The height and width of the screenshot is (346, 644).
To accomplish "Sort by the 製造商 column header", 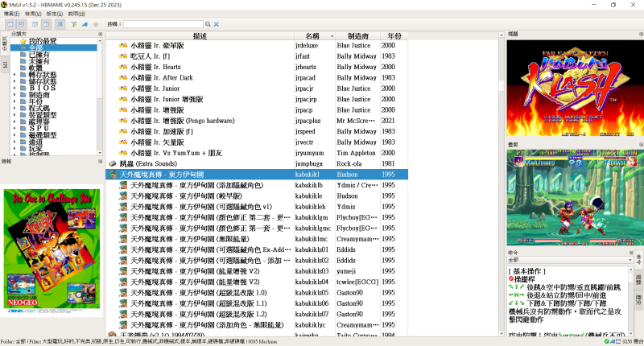I will [357, 36].
